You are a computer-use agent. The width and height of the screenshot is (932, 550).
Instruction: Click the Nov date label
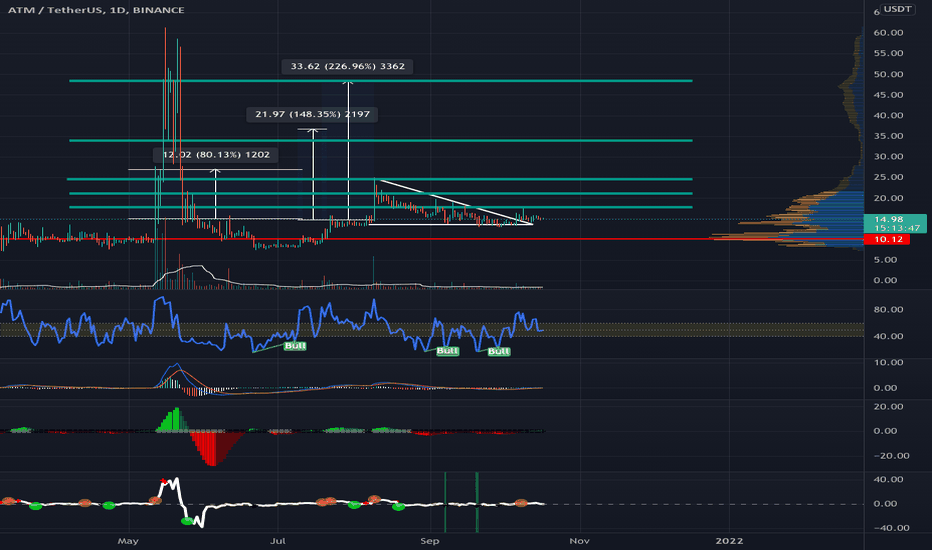(x=580, y=541)
